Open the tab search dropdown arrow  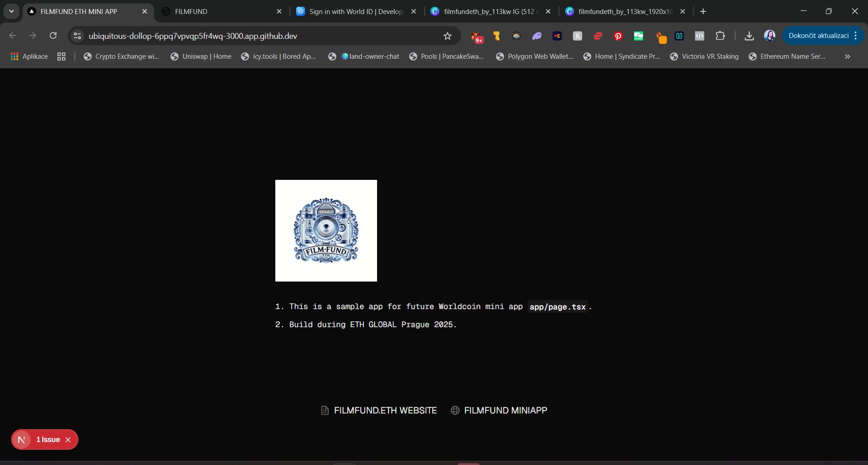[x=11, y=11]
